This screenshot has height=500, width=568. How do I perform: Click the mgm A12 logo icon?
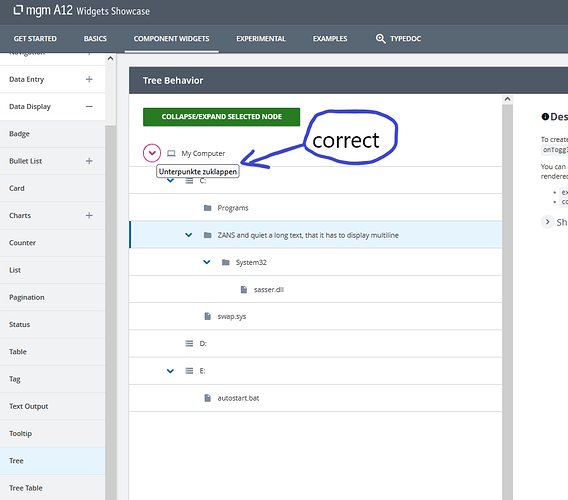click(18, 10)
